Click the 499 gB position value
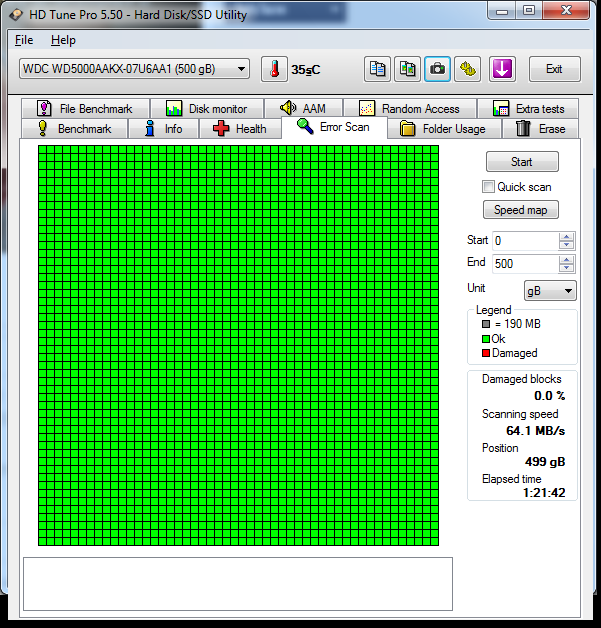 click(545, 462)
